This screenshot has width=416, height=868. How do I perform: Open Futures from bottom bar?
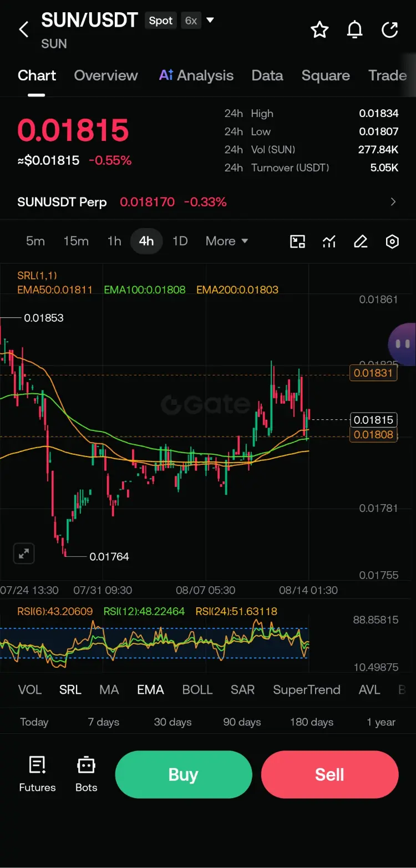(37, 774)
